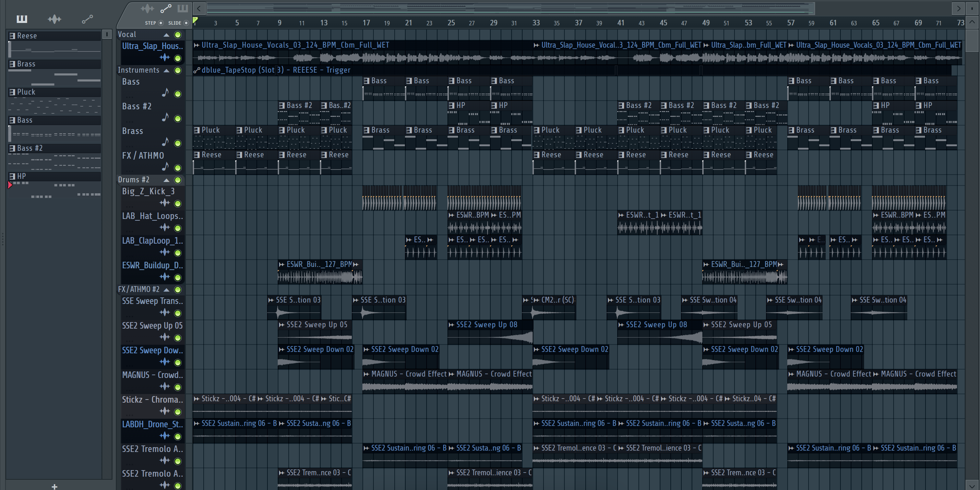
Task: Select CM2..r (SC) clip on sweep track
Action: click(554, 307)
